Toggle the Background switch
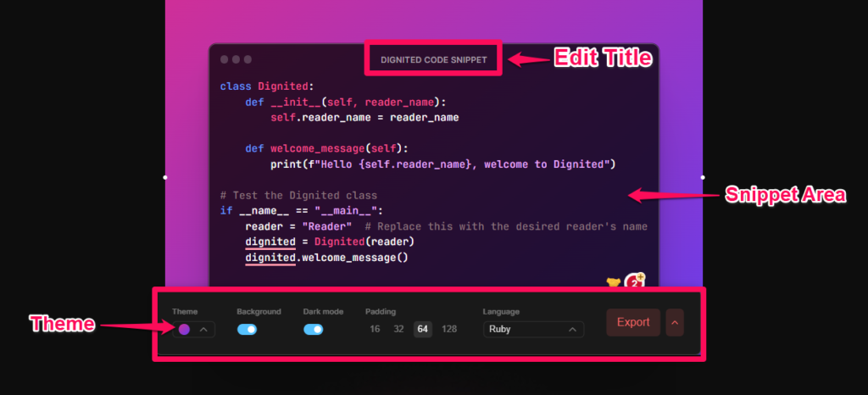The image size is (868, 395). pos(247,329)
